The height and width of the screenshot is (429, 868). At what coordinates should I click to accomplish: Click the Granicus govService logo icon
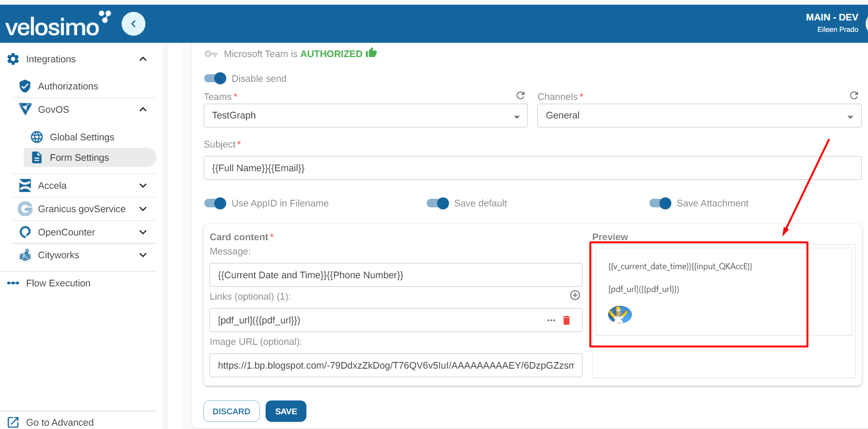tap(25, 209)
